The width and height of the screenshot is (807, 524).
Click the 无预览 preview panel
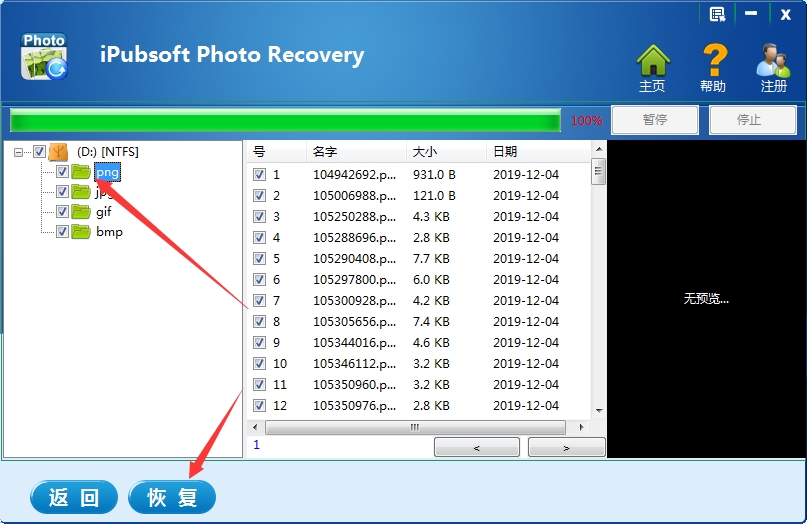click(x=706, y=299)
